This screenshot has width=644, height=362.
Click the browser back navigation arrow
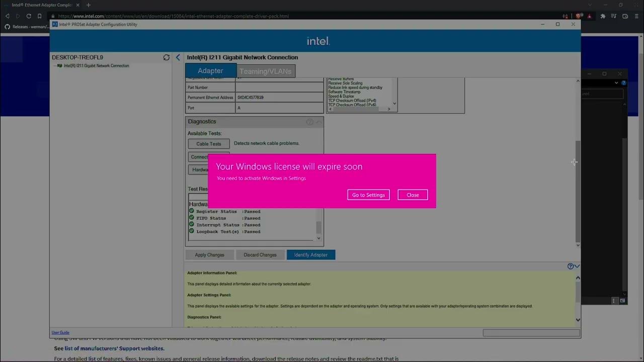[8, 16]
